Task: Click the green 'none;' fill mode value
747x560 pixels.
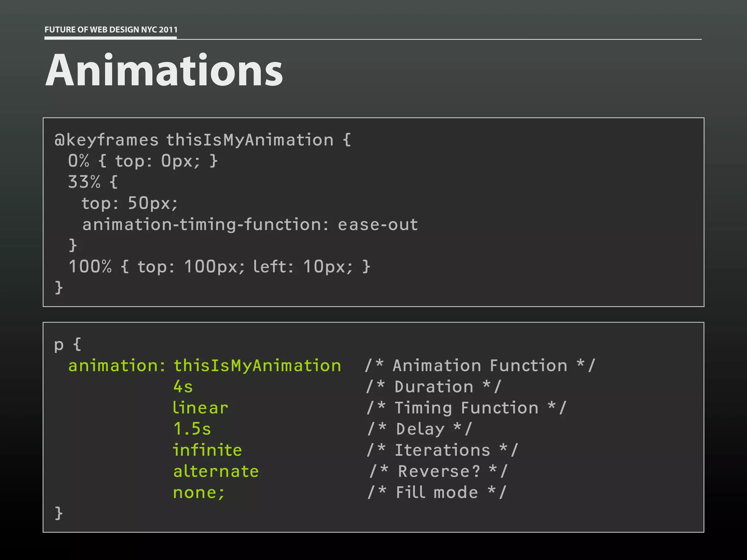Action: click(199, 493)
